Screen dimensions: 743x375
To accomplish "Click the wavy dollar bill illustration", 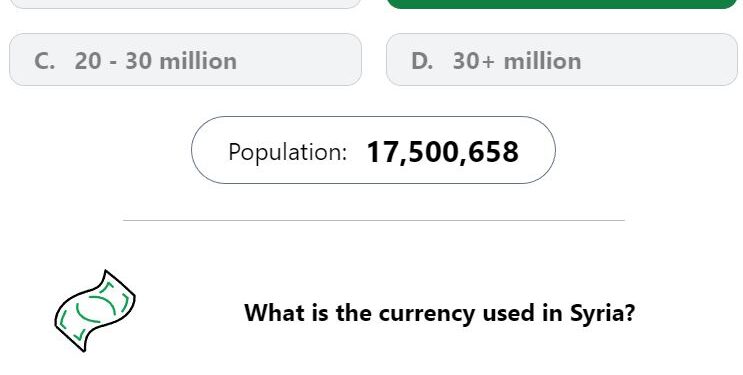I will [x=95, y=311].
